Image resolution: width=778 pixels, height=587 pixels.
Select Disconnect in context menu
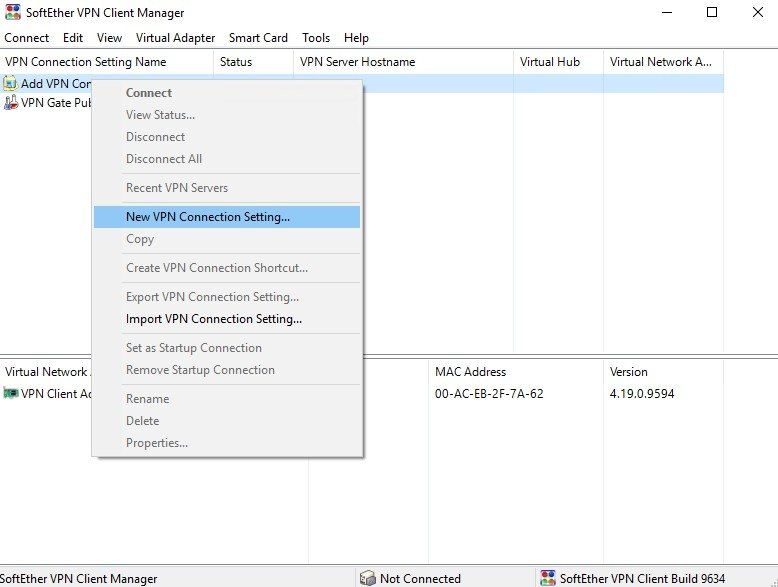(227, 136)
